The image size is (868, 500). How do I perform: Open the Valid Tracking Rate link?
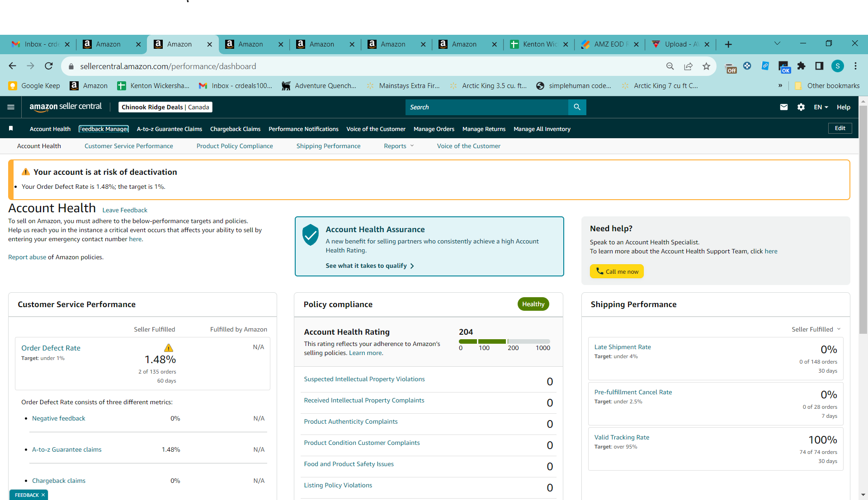pyautogui.click(x=622, y=437)
